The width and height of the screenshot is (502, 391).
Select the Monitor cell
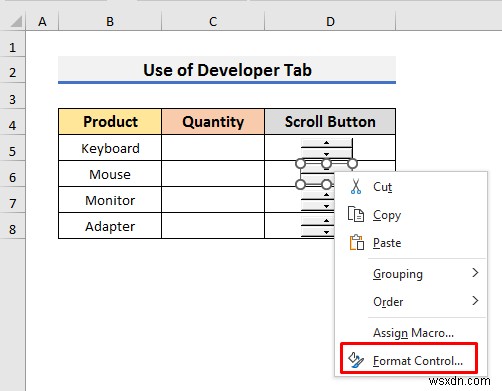click(110, 200)
